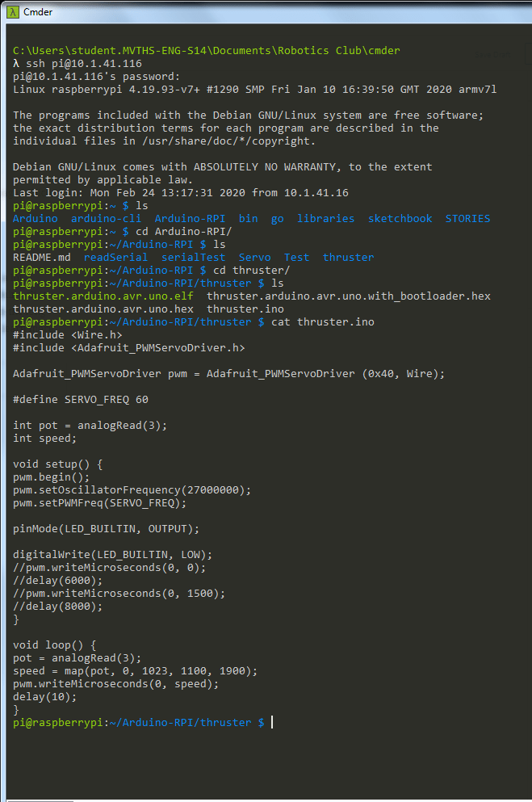Screen dimensions: 532x802
Task: Click the text cursor at final prompt
Action: [x=272, y=722]
